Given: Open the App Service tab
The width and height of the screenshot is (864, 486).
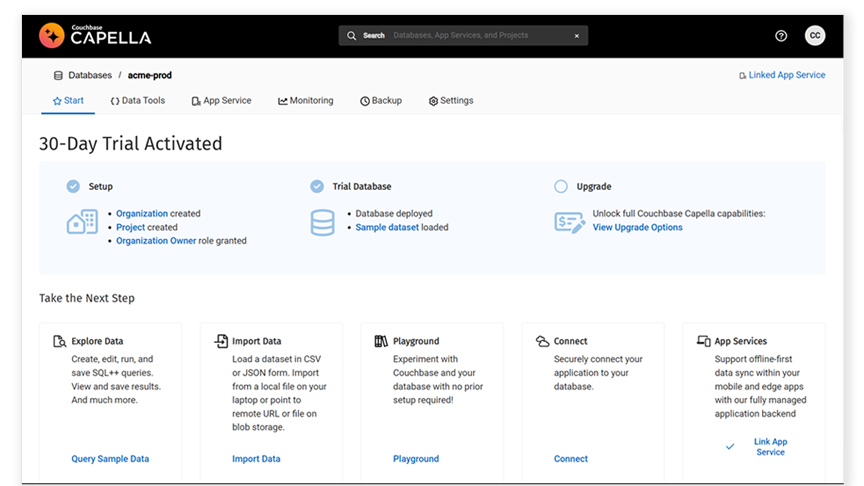Looking at the screenshot, I should (222, 101).
